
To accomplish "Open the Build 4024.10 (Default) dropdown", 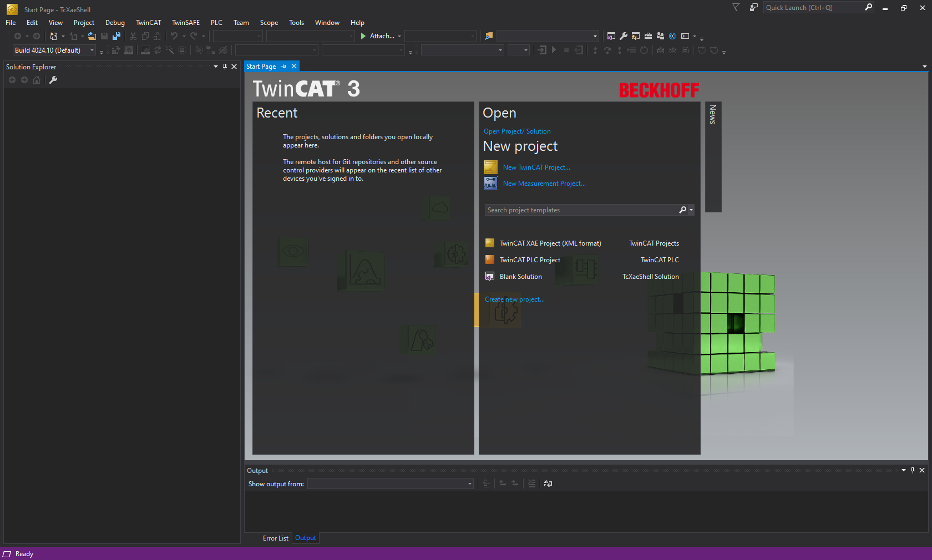I will coord(92,50).
